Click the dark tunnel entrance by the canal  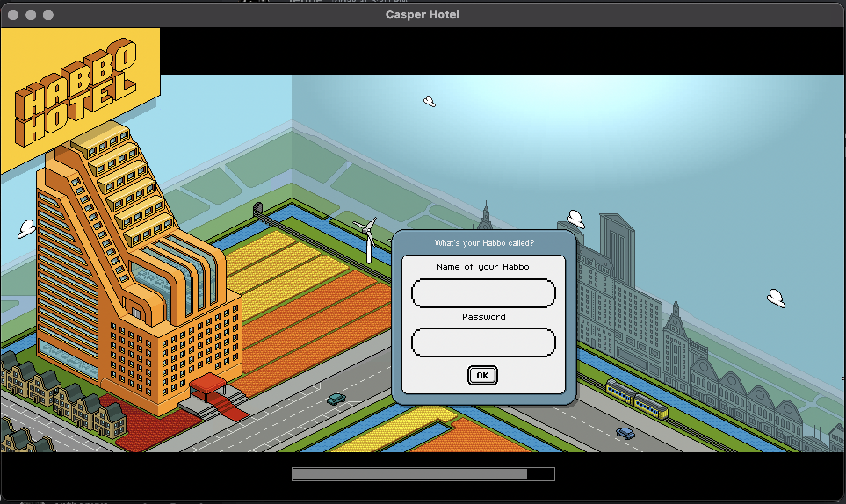pyautogui.click(x=258, y=209)
